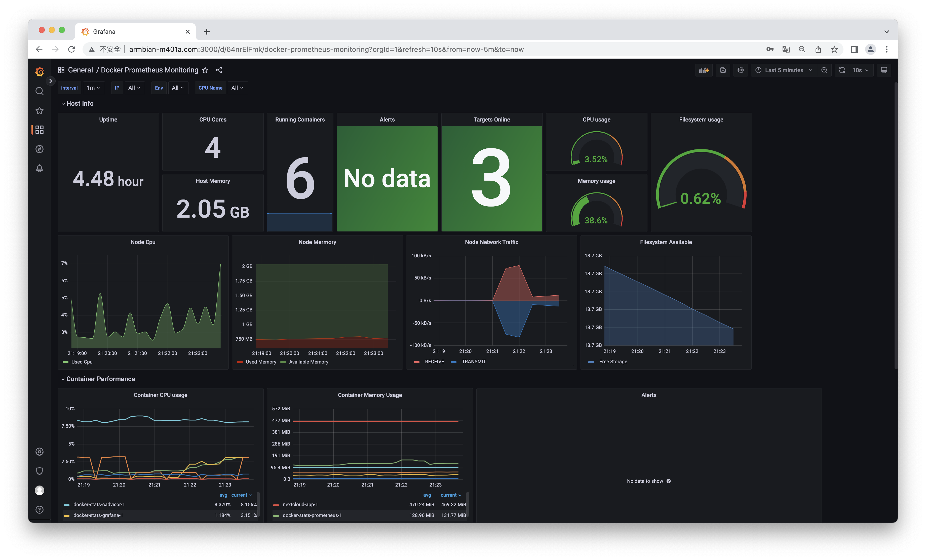
Task: Open the Help question mark icon
Action: pos(40,510)
